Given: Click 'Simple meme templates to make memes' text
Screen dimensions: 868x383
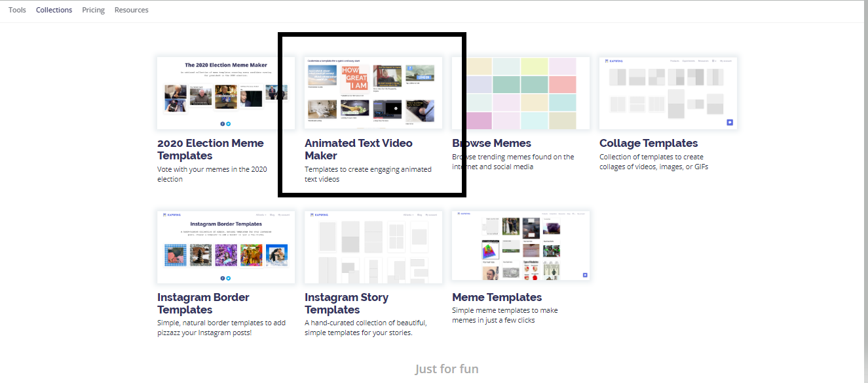Looking at the screenshot, I should (505, 315).
